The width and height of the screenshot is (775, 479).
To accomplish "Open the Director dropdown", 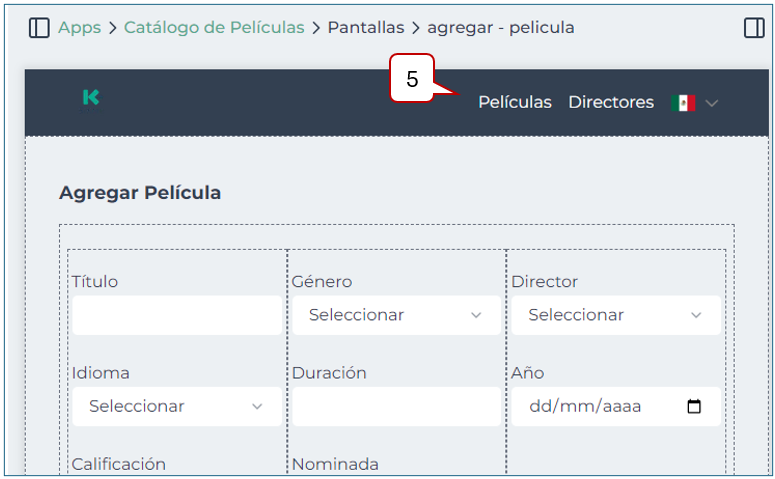I will (x=615, y=315).
